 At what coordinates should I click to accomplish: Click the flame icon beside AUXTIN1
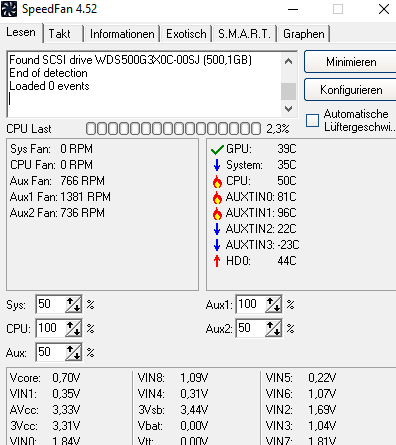point(217,213)
